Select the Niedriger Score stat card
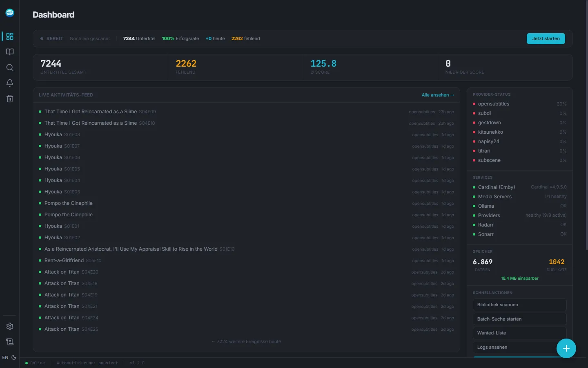Screen dimensions: 588x368 coord(505,67)
